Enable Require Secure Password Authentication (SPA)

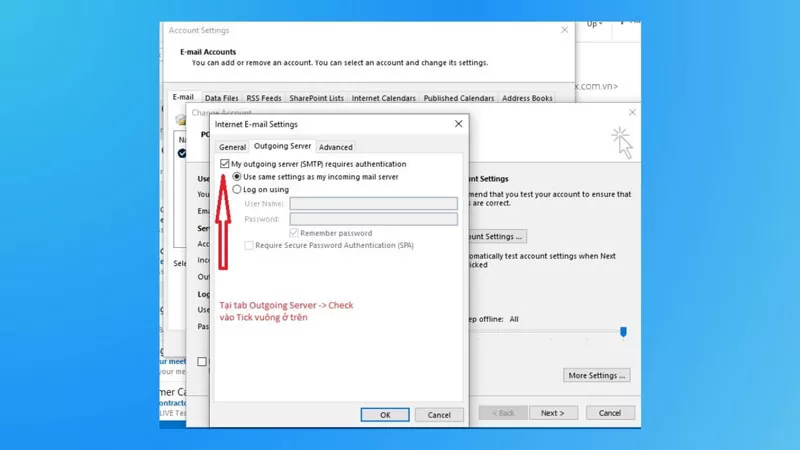pos(248,245)
